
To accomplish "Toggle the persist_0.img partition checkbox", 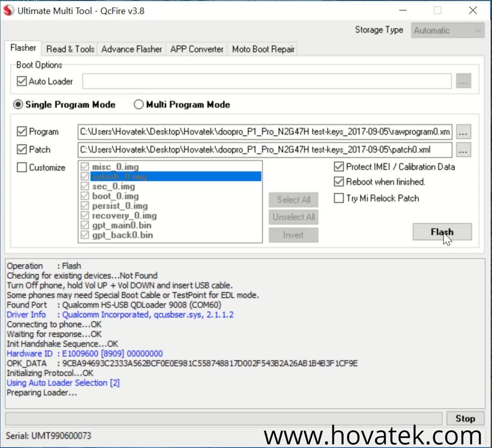I will click(85, 206).
